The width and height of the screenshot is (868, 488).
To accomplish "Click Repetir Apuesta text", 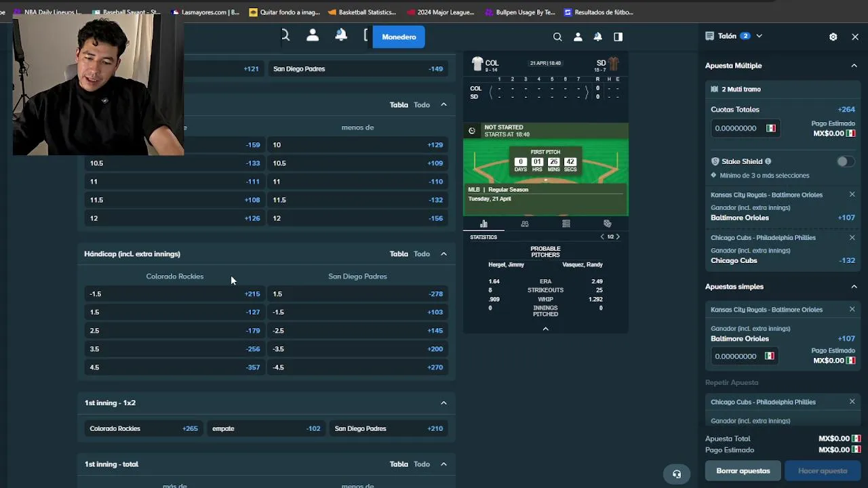I will (x=732, y=382).
